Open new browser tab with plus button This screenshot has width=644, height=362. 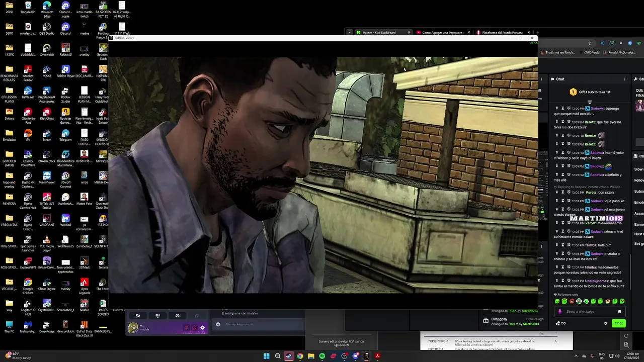pos(538,32)
